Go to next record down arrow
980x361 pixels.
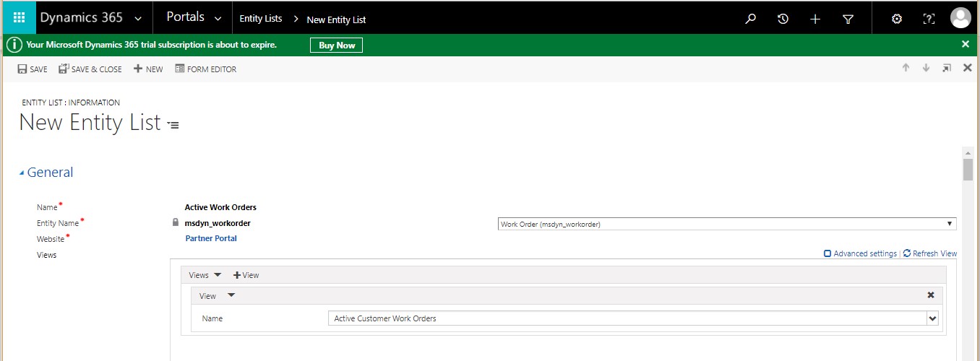pyautogui.click(x=926, y=68)
